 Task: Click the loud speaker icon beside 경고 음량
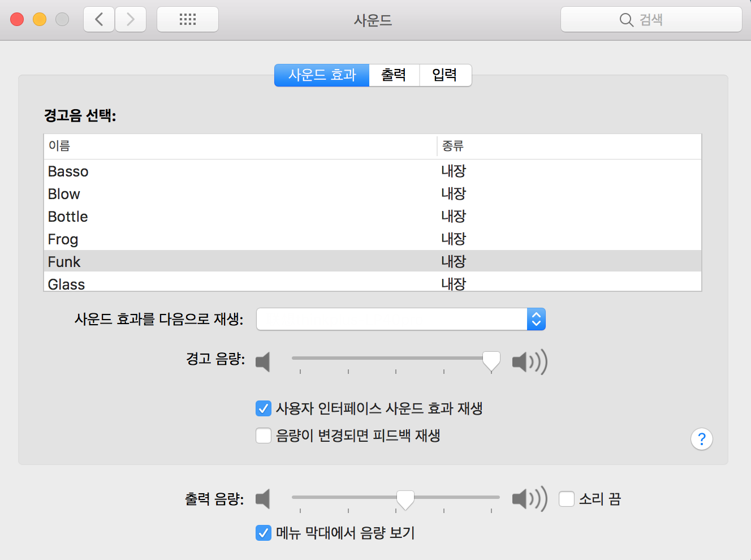point(529,362)
